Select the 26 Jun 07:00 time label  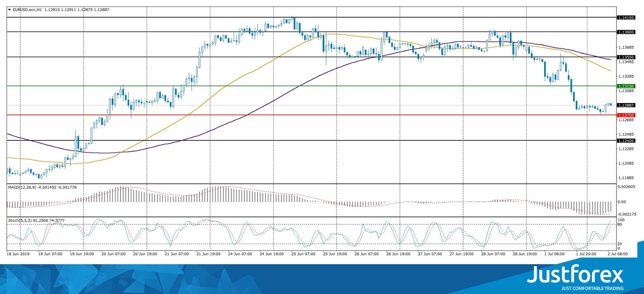pos(366,254)
